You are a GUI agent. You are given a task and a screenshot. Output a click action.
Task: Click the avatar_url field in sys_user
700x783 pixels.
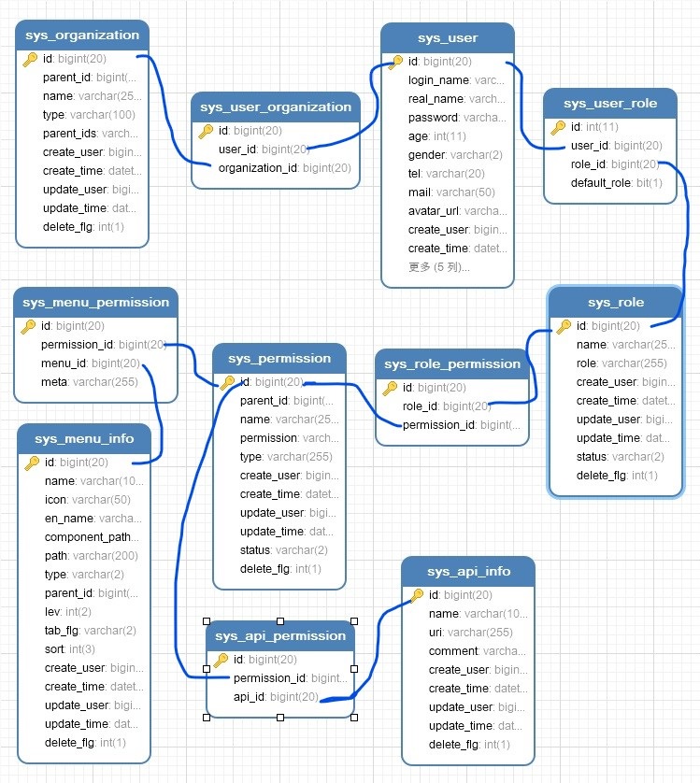(x=457, y=210)
